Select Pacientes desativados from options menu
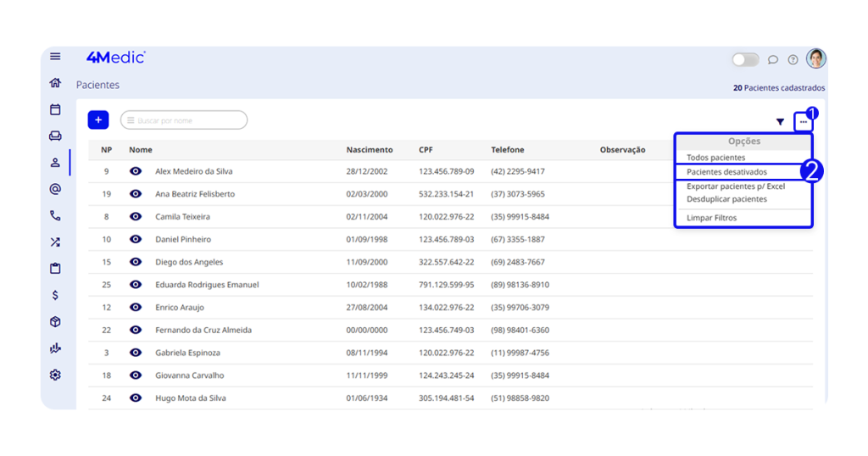Viewport: 868px width, 456px height. point(726,172)
